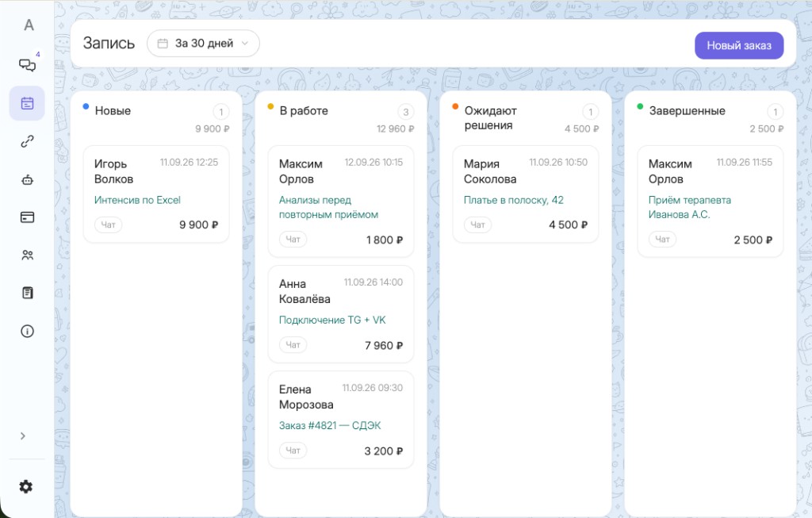
Task: Select the В работе column header
Action: tap(304, 111)
